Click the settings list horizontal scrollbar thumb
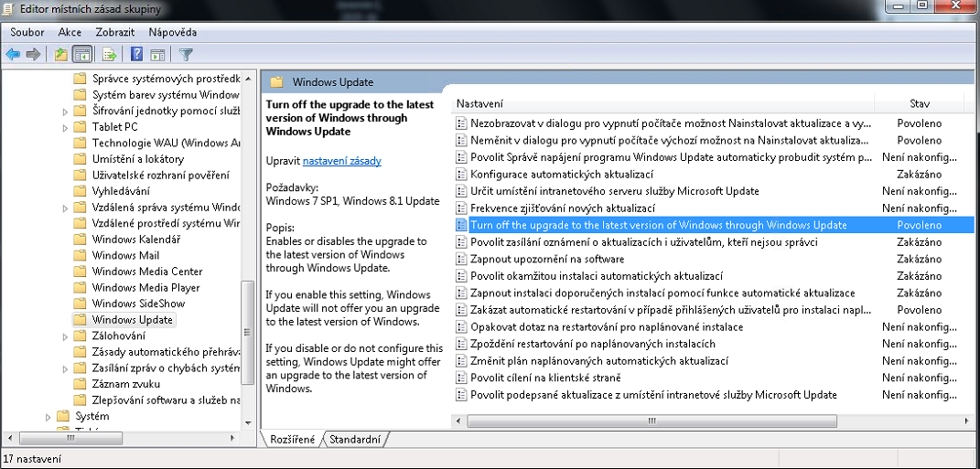The image size is (980, 469). click(x=652, y=420)
